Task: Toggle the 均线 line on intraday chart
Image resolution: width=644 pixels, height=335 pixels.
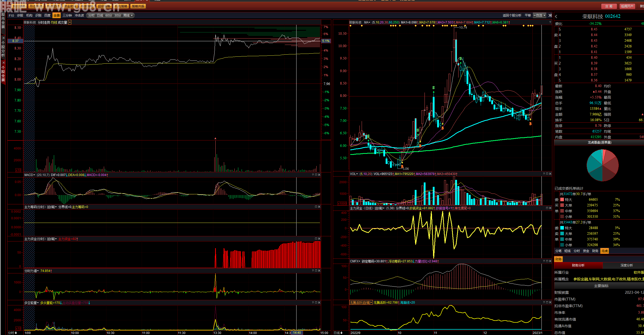Action: 54,22
